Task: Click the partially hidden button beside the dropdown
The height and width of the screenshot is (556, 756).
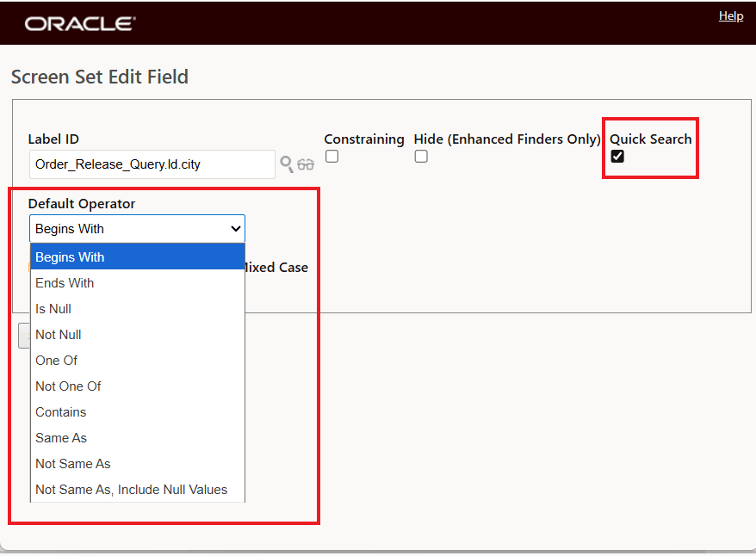Action: point(24,335)
